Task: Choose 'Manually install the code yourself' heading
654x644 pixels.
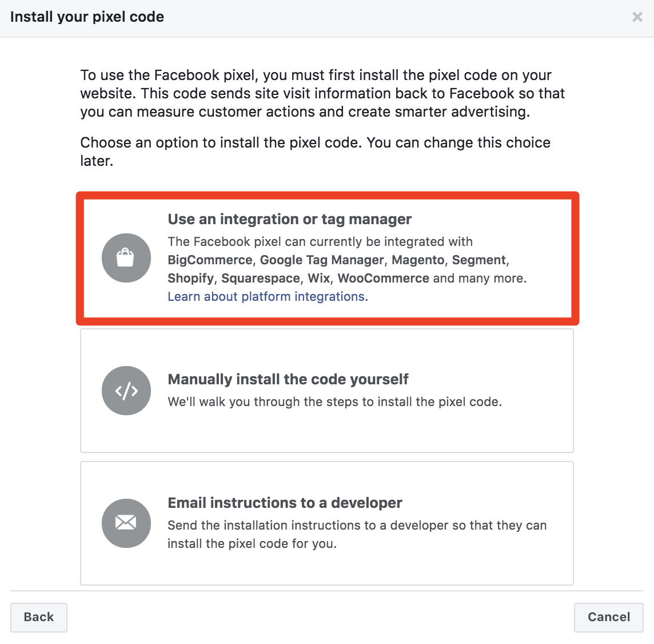Action: click(288, 379)
